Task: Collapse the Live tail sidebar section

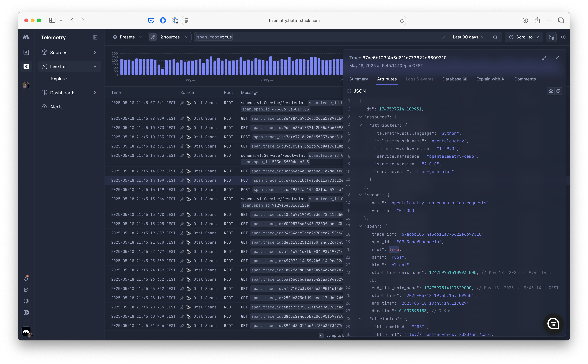Action: [x=95, y=66]
